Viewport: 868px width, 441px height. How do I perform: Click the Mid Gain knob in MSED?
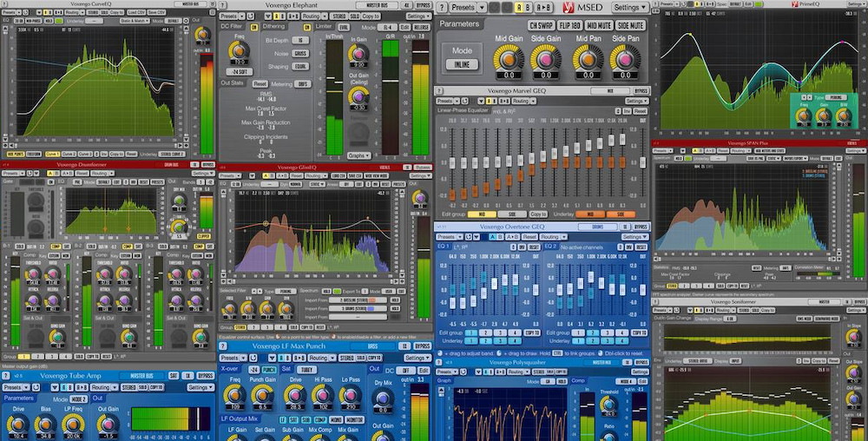508,59
